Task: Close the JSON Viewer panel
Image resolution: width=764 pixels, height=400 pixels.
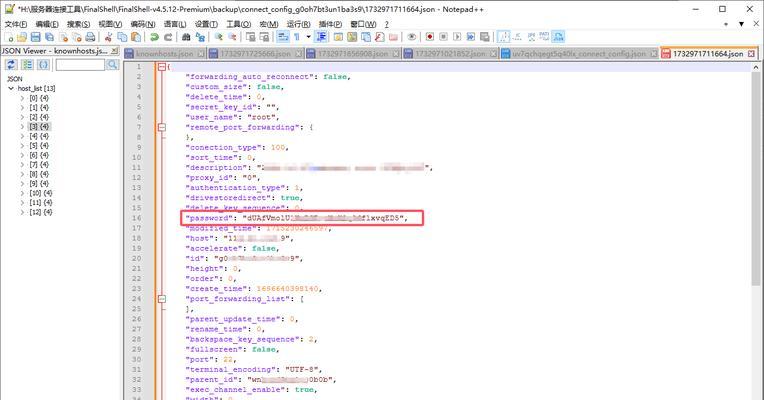Action: coord(114,51)
